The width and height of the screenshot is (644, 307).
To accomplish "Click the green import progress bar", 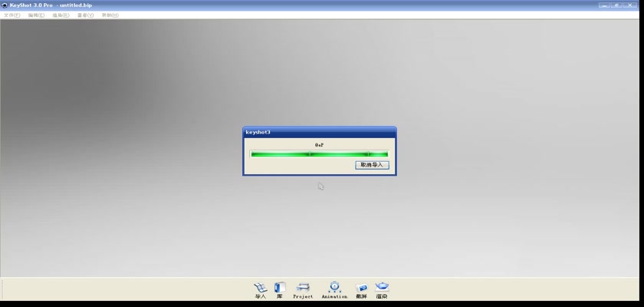I will [320, 154].
